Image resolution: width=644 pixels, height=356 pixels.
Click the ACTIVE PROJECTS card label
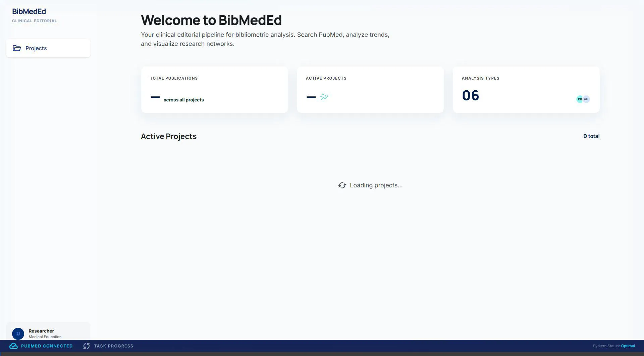[x=326, y=78]
